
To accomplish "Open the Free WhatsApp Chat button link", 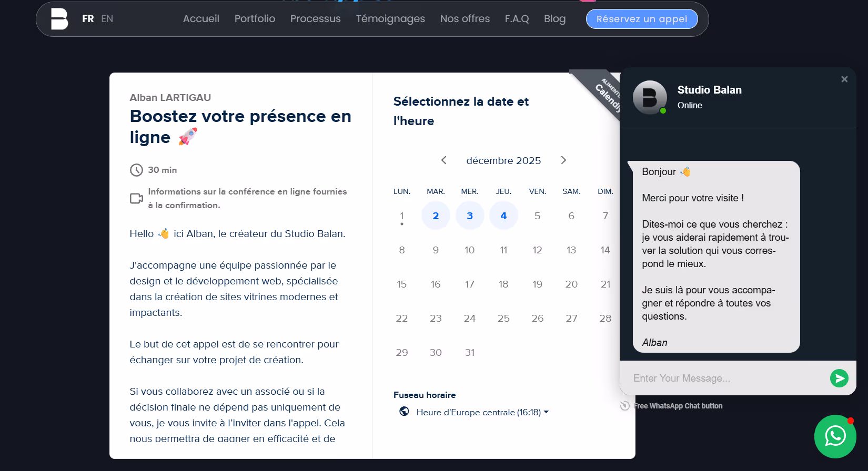I will [678, 406].
